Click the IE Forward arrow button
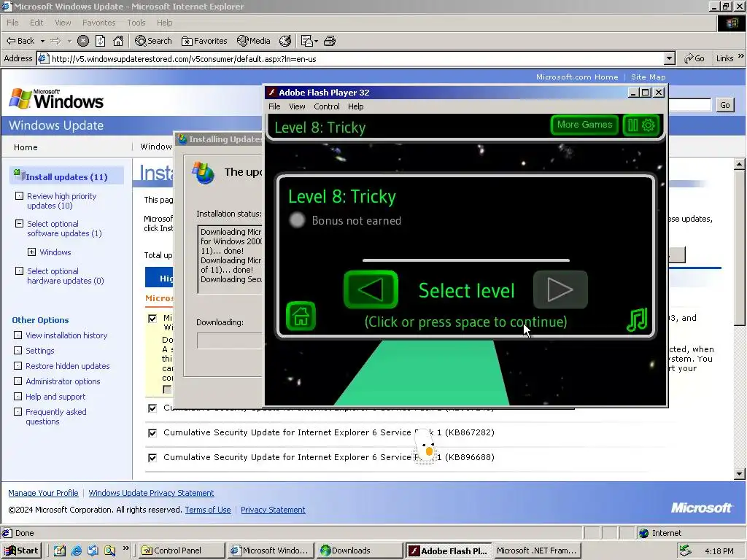This screenshot has height=560, width=747. click(x=55, y=41)
